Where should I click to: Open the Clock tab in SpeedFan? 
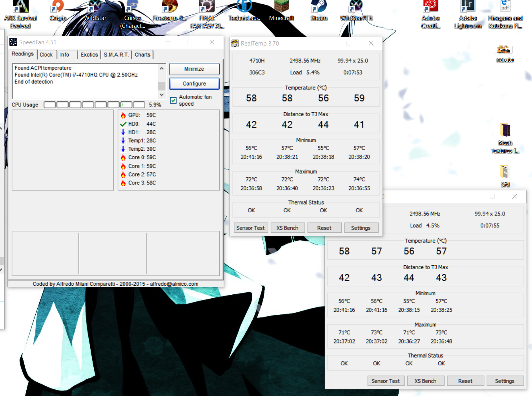[x=46, y=55]
